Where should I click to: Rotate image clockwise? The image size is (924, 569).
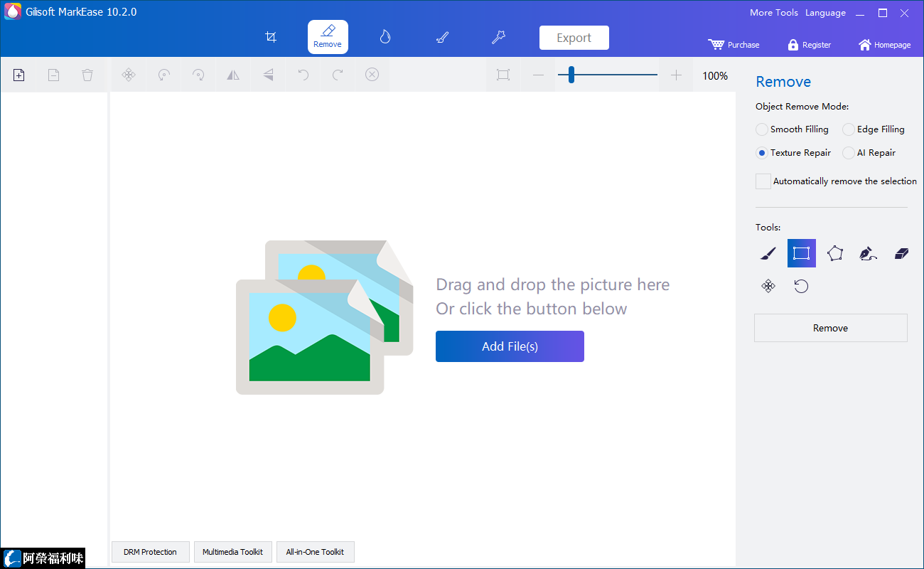pyautogui.click(x=198, y=75)
